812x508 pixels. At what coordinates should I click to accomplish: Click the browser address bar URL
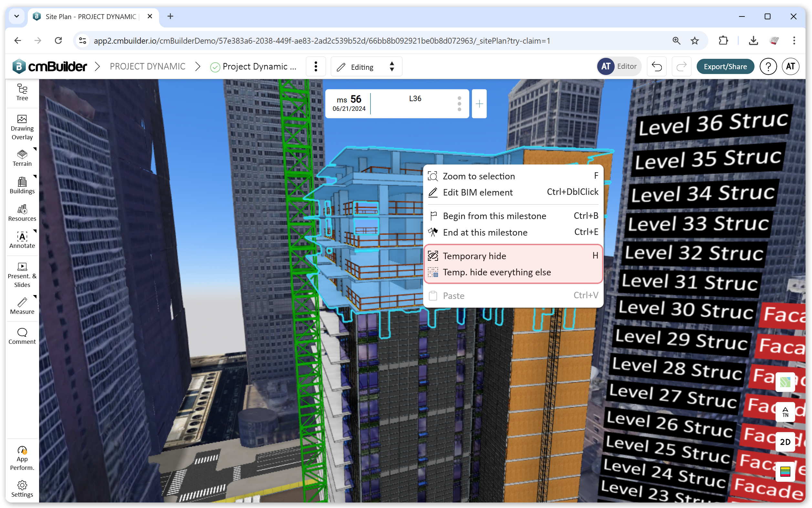pyautogui.click(x=322, y=41)
